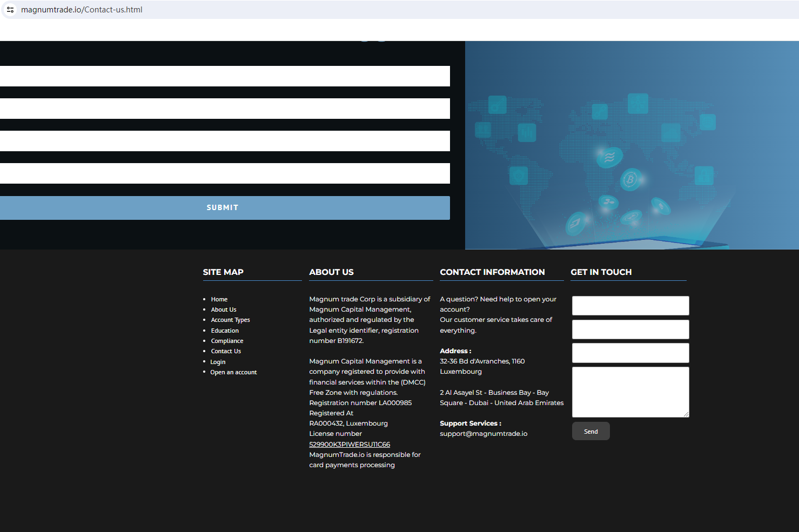Focus the third field of the main contact form

225,141
